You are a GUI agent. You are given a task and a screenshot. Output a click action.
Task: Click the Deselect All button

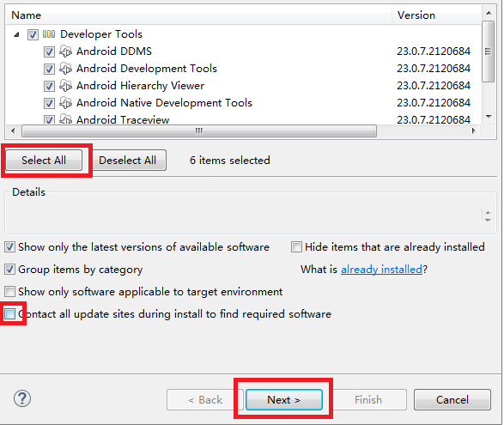pyautogui.click(x=128, y=160)
